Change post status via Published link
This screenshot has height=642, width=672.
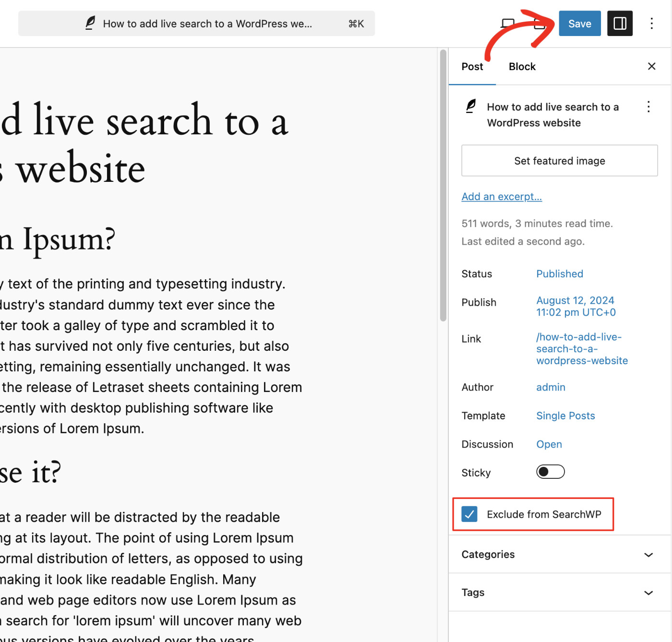click(x=560, y=273)
